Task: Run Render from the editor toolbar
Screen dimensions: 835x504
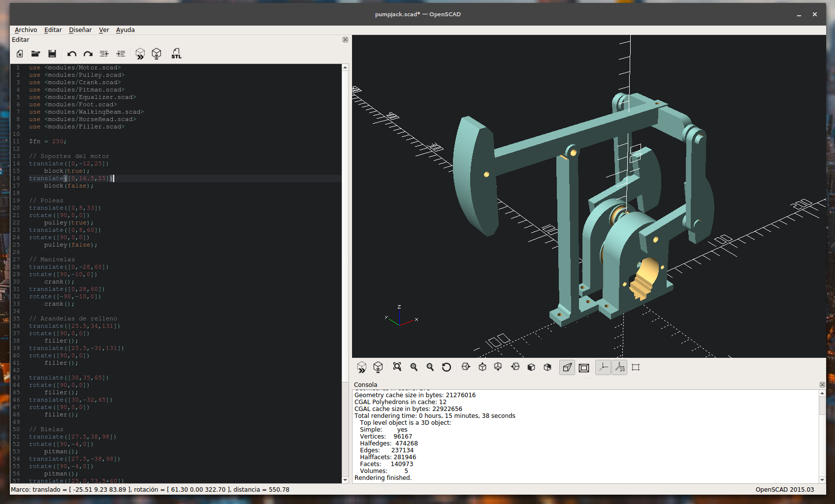Action: click(157, 54)
